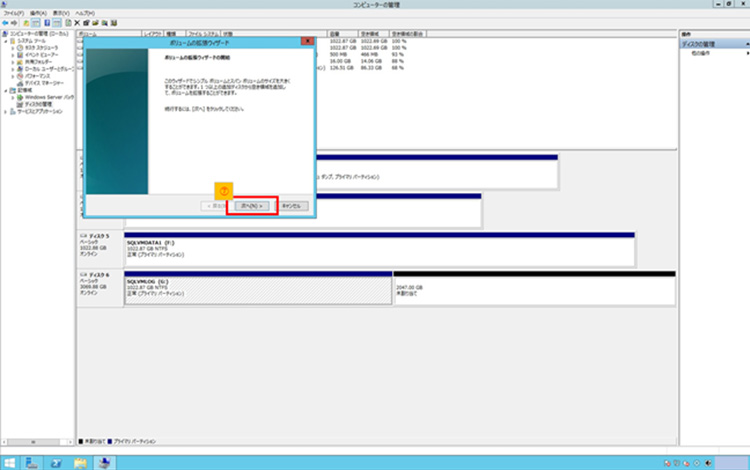750x470 pixels.
Task: Open Server Manager from the taskbar
Action: click(x=32, y=463)
